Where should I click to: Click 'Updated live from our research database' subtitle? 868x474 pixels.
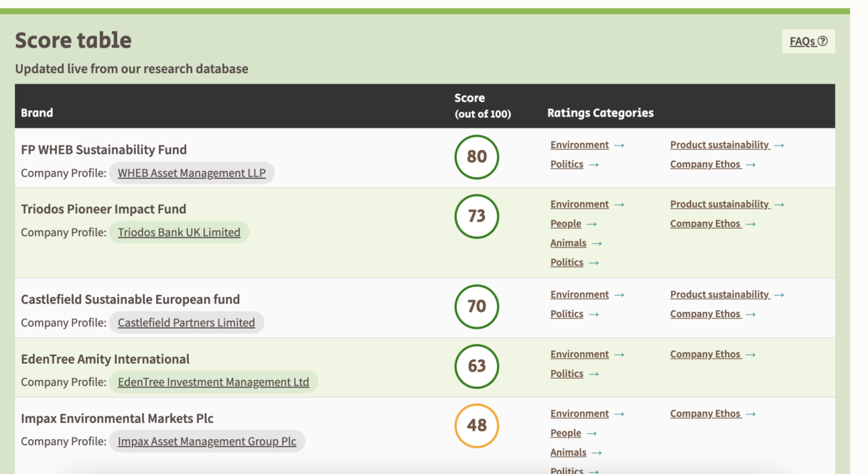click(131, 69)
